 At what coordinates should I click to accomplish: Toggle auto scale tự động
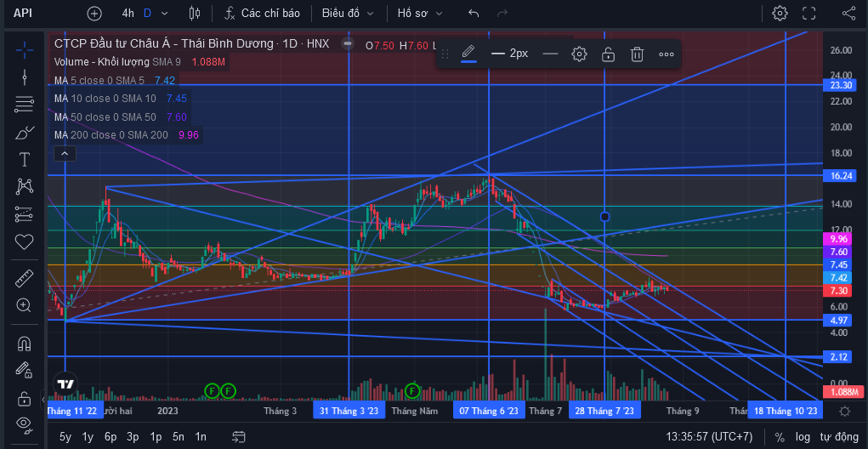tap(837, 437)
